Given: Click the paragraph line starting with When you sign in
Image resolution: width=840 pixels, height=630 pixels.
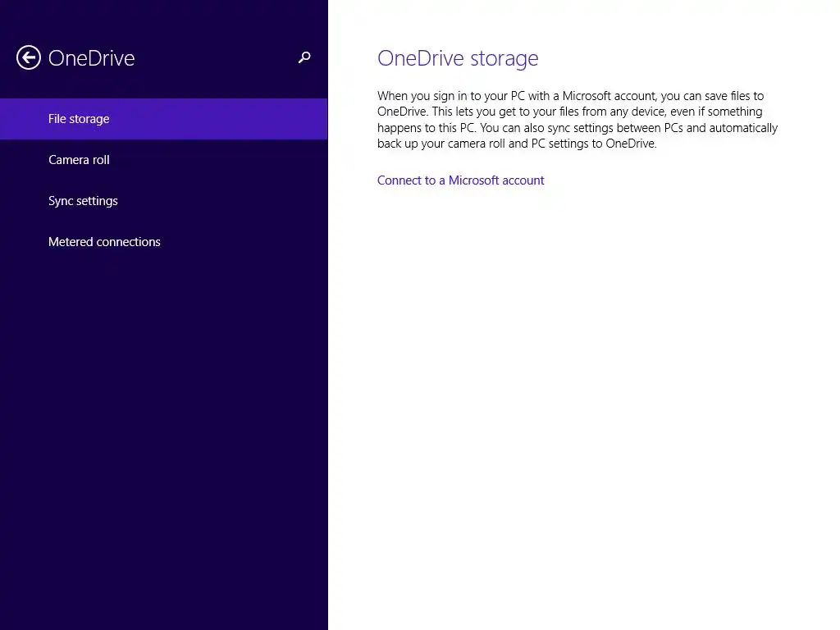Looking at the screenshot, I should coord(571,96).
